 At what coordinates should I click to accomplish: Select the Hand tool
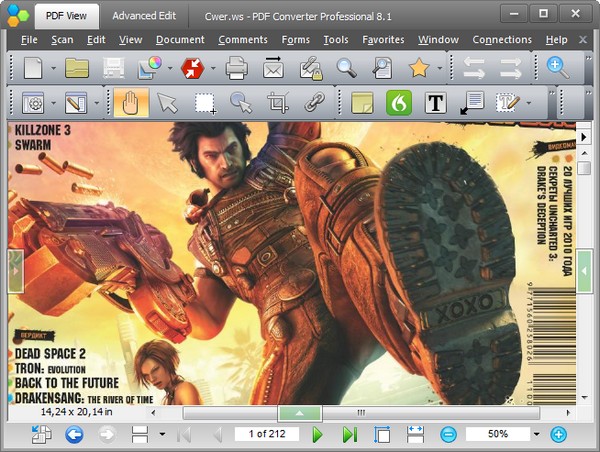point(131,103)
